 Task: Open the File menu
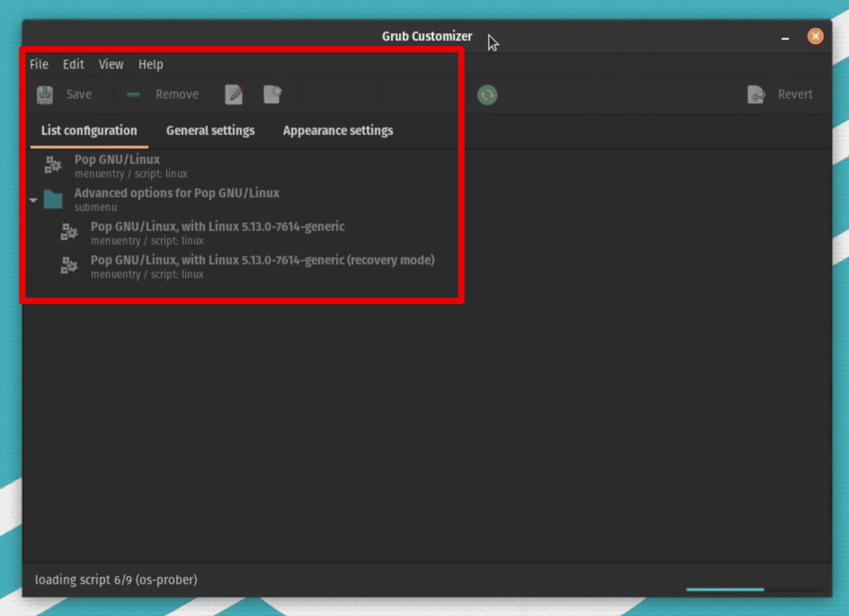[38, 64]
